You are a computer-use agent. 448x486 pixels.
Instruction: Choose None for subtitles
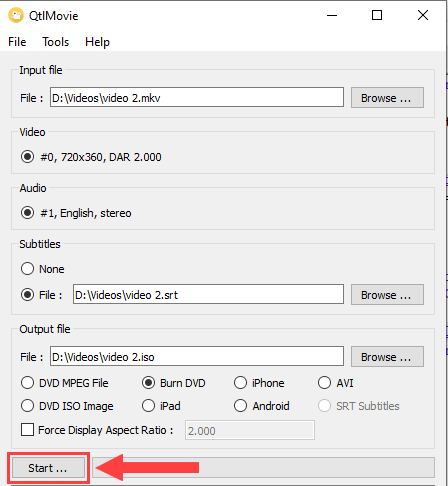42,269
